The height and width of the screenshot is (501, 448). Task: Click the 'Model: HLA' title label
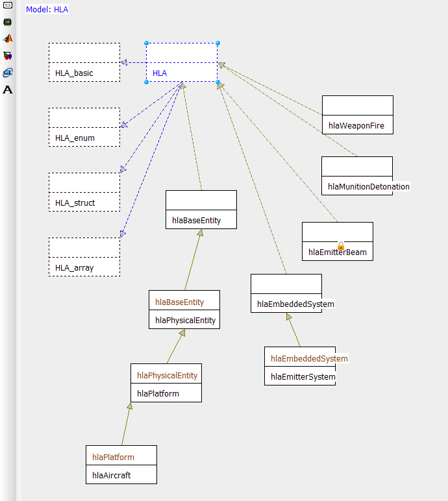pos(47,10)
